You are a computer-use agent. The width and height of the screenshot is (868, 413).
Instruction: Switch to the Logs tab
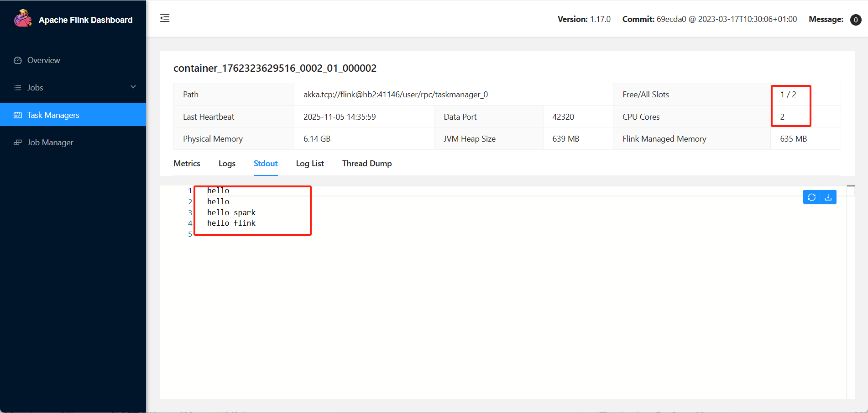point(227,164)
